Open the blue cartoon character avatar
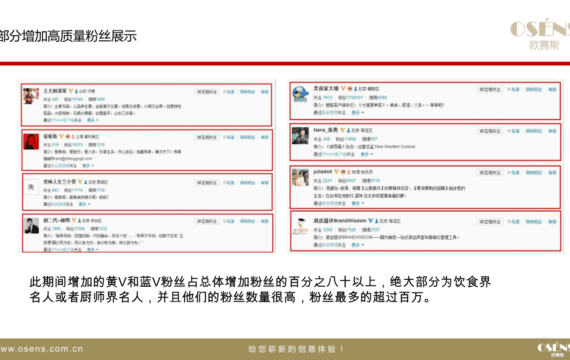570x360 pixels. pyautogui.click(x=300, y=94)
